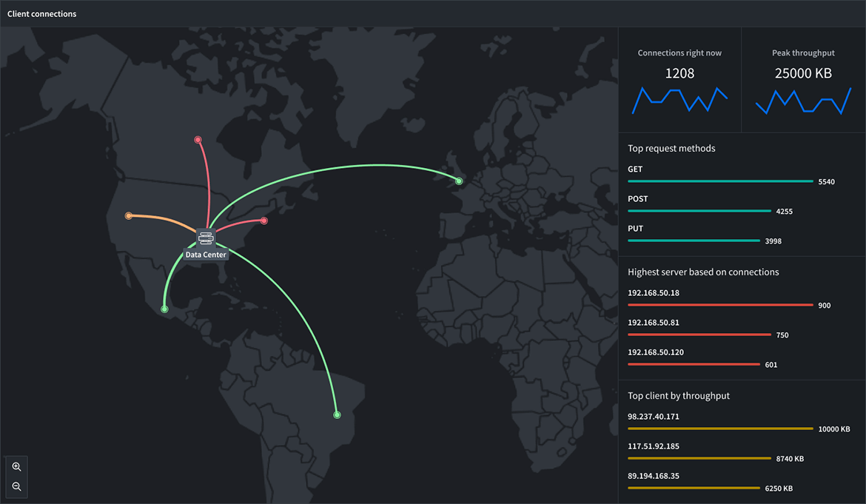Click the red Canada connection endpoint marker

pyautogui.click(x=198, y=140)
